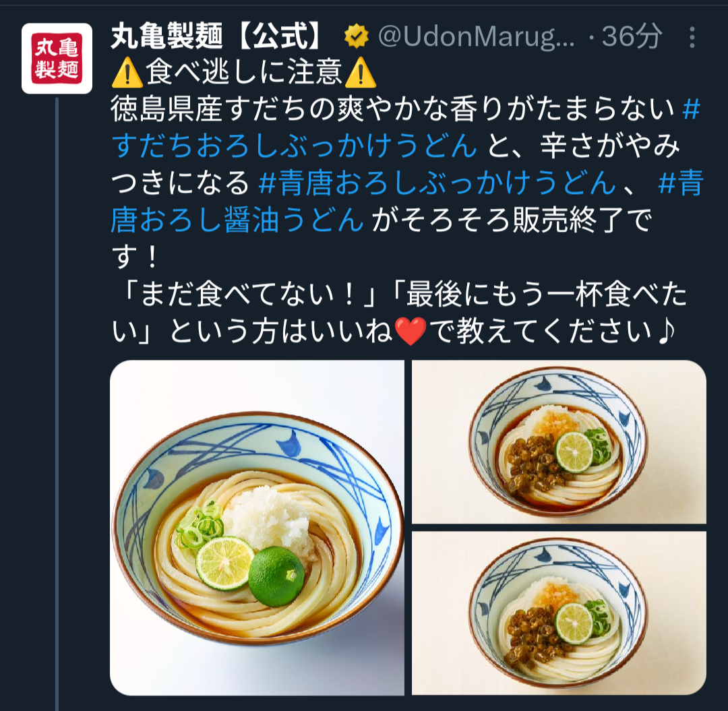Open the 丸亀製麺【公式】 display name profile
Viewport: 728px width, 711px height.
click(x=216, y=36)
